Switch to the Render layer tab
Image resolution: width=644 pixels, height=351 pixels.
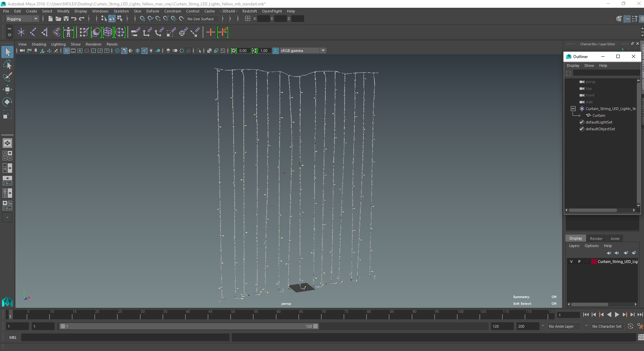[x=596, y=239]
